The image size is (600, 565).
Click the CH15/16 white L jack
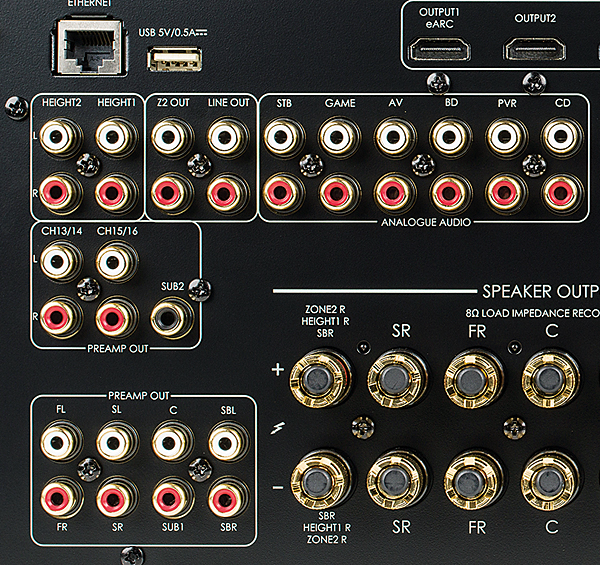(x=116, y=262)
